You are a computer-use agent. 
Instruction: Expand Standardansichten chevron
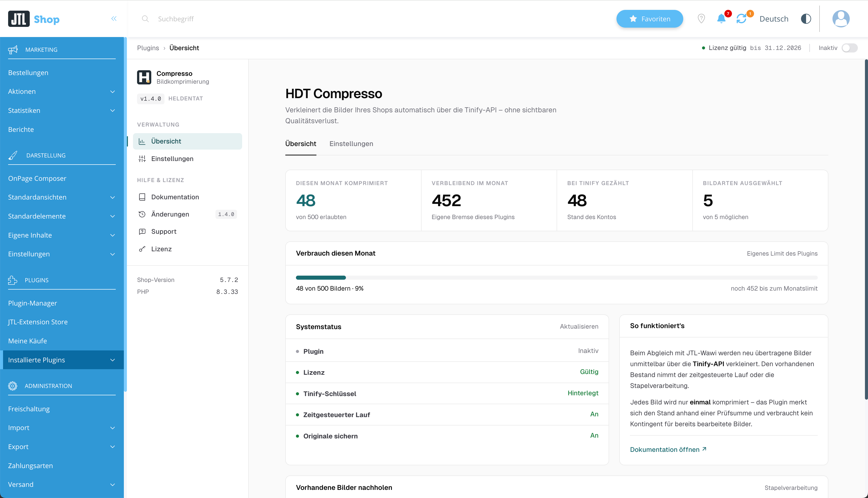113,197
